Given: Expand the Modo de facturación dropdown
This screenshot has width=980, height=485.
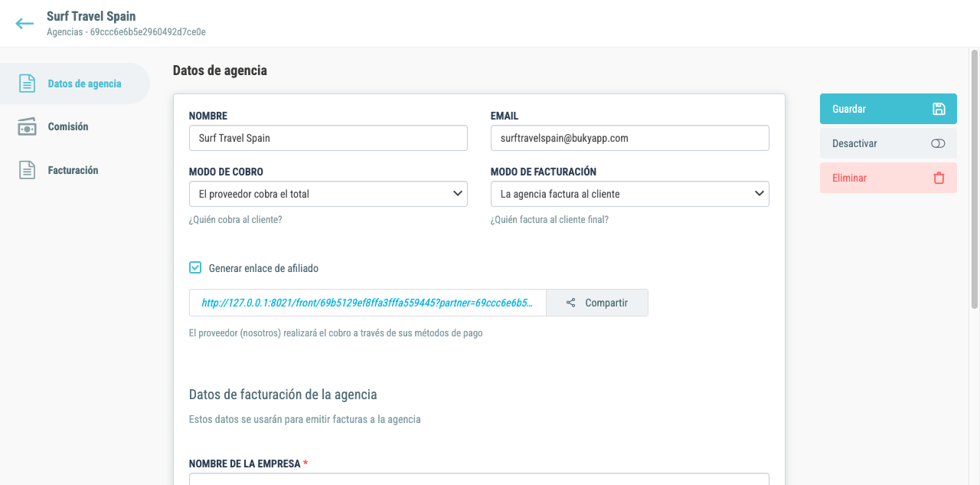Looking at the screenshot, I should point(629,194).
